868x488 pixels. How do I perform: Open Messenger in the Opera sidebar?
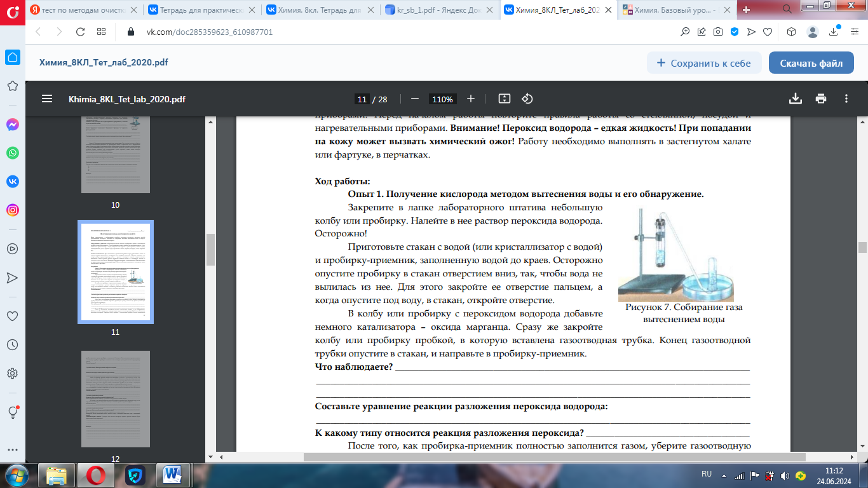(12, 125)
